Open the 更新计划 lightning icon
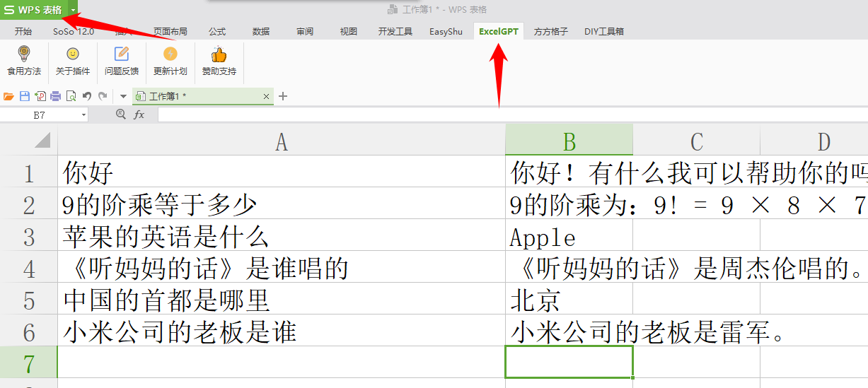 (x=170, y=55)
